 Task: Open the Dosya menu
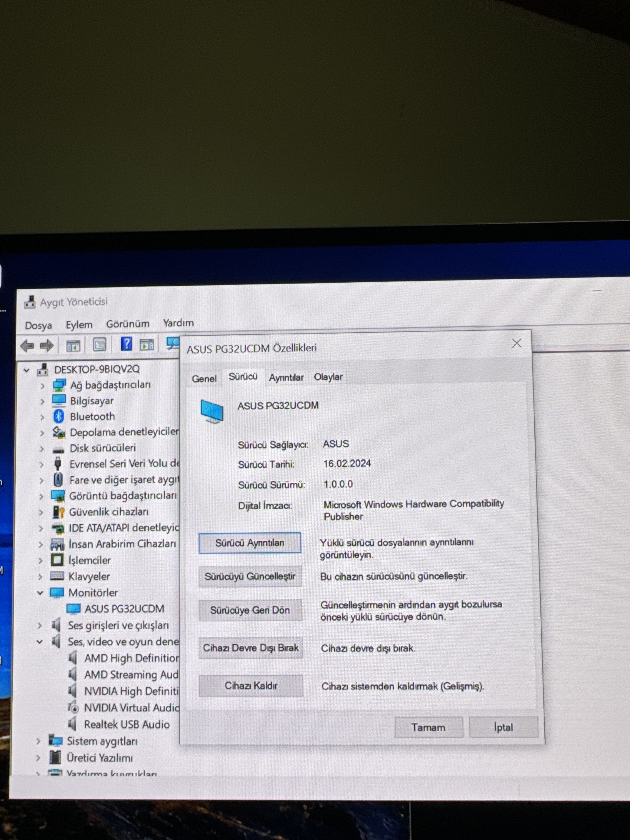[x=38, y=325]
